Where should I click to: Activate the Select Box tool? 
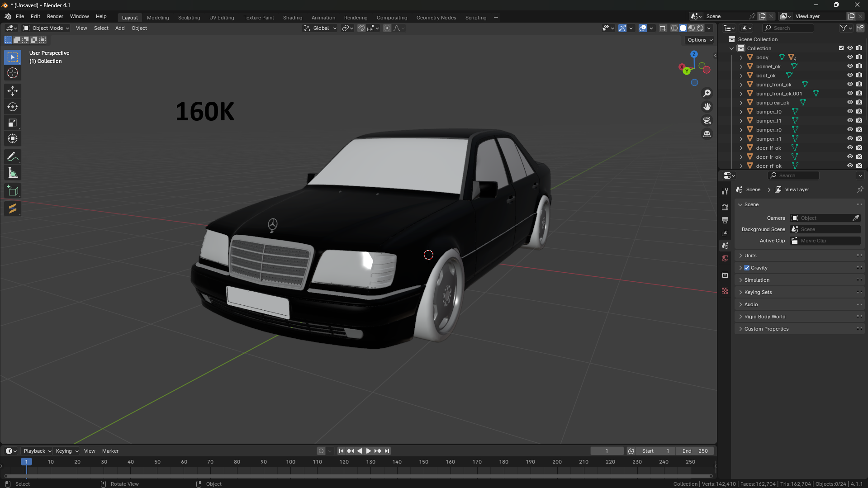tap(13, 57)
